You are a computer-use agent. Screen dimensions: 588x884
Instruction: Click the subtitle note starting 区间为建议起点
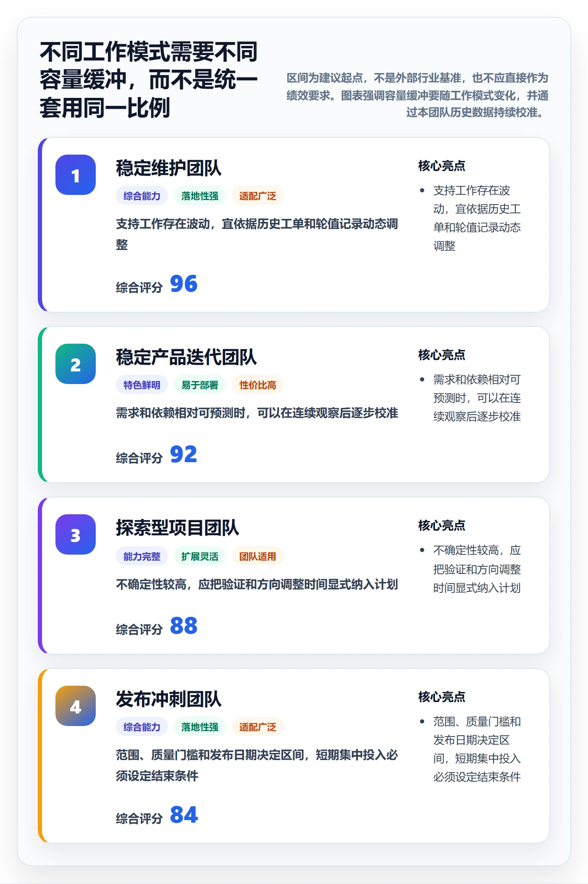[x=417, y=95]
